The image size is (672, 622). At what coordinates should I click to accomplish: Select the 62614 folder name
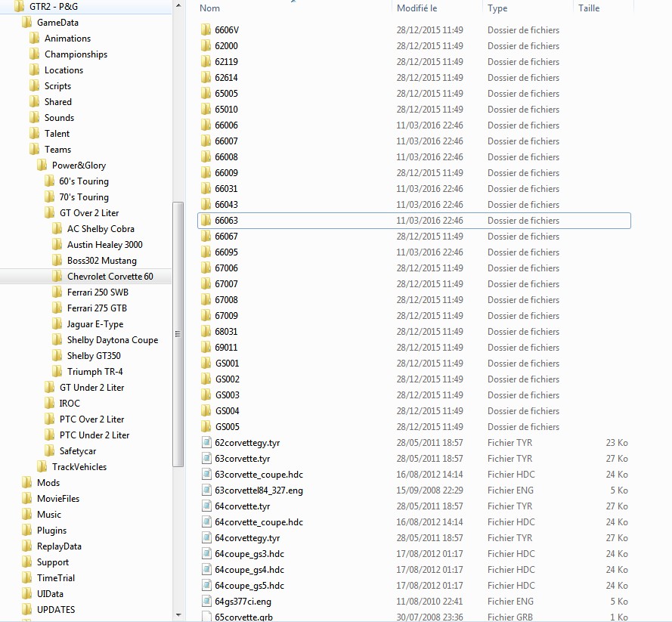226,78
